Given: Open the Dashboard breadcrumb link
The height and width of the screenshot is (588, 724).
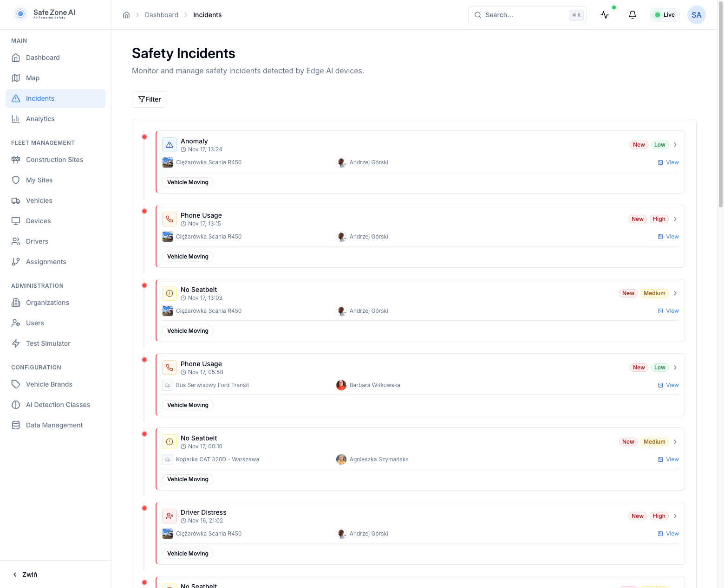Looking at the screenshot, I should (162, 14).
